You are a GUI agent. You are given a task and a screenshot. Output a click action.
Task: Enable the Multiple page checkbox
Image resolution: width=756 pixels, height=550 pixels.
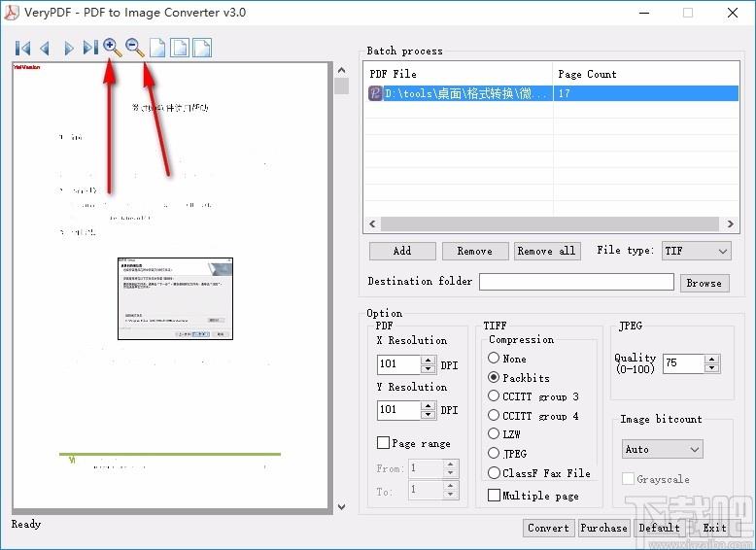(x=494, y=495)
